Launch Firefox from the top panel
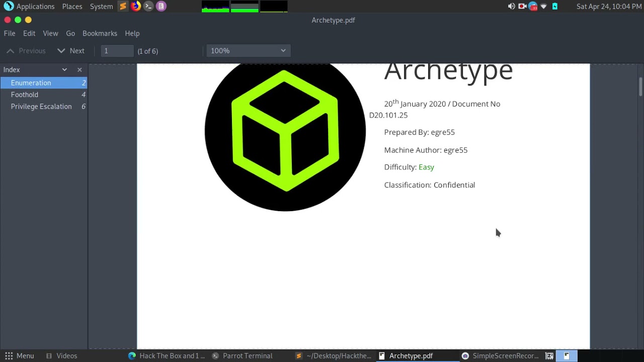Image resolution: width=644 pixels, height=362 pixels. coord(136,7)
